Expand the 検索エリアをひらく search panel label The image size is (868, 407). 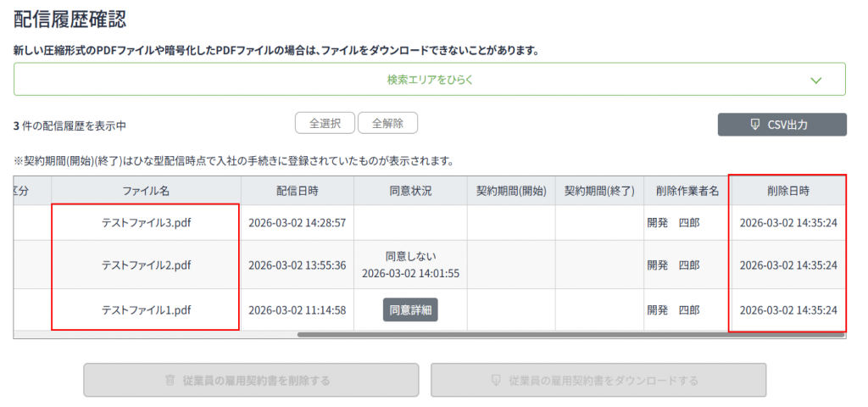point(430,80)
